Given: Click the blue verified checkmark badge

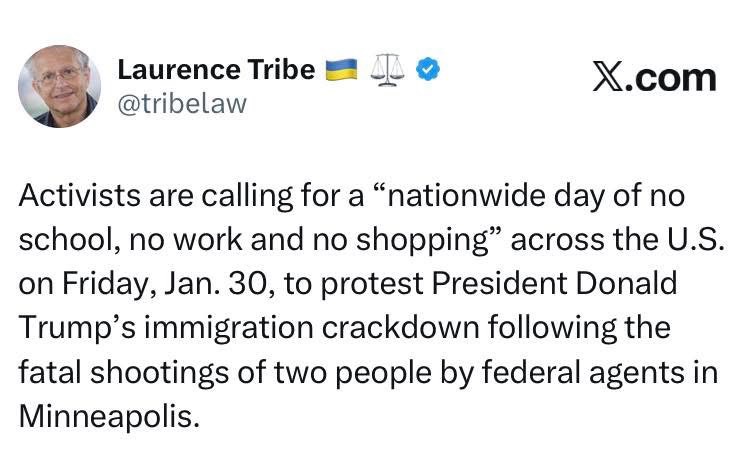Looking at the screenshot, I should pos(428,70).
